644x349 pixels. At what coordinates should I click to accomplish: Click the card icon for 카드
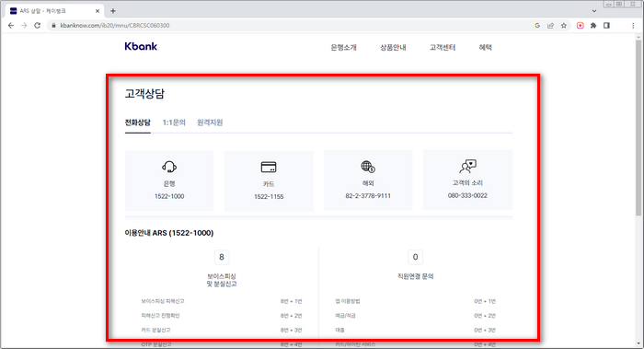pyautogui.click(x=269, y=167)
